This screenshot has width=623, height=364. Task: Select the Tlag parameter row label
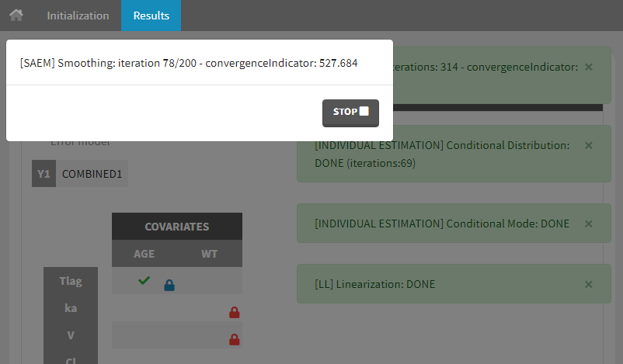click(x=70, y=281)
